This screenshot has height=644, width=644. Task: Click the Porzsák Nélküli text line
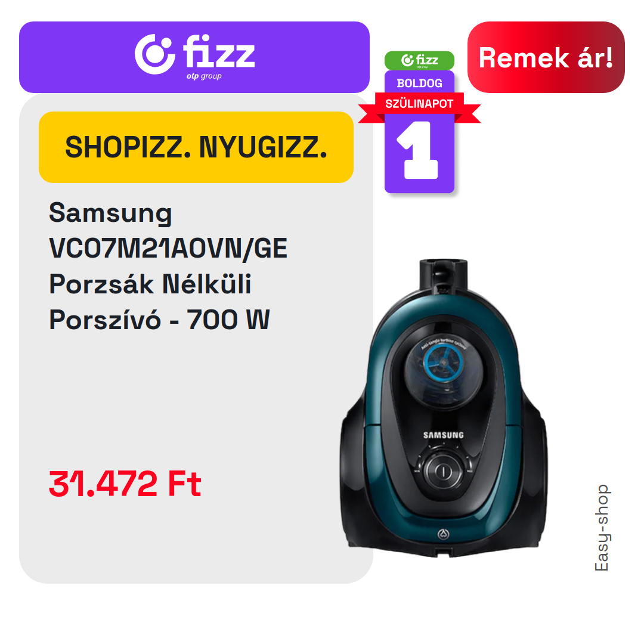click(150, 284)
